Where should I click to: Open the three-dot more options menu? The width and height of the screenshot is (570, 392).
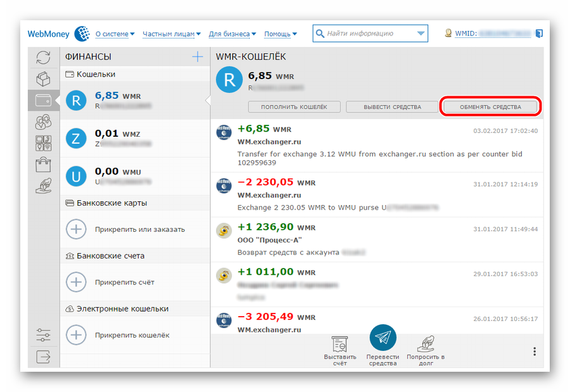click(535, 351)
